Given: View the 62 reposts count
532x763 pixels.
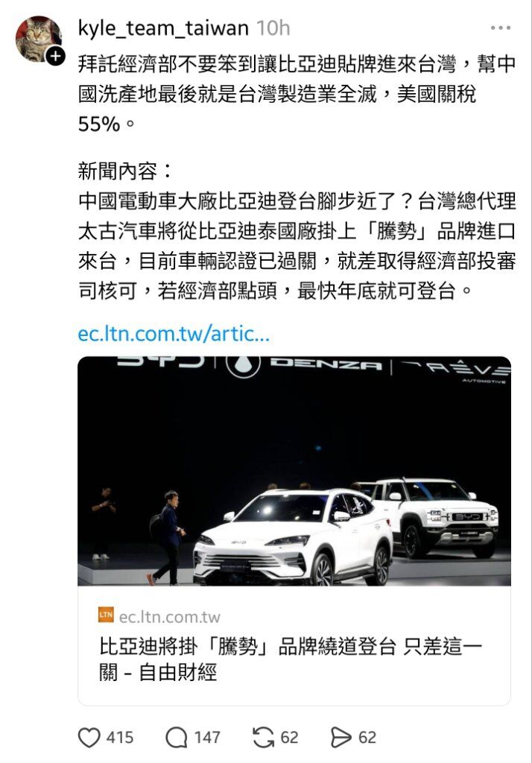Looking at the screenshot, I should coord(289,738).
